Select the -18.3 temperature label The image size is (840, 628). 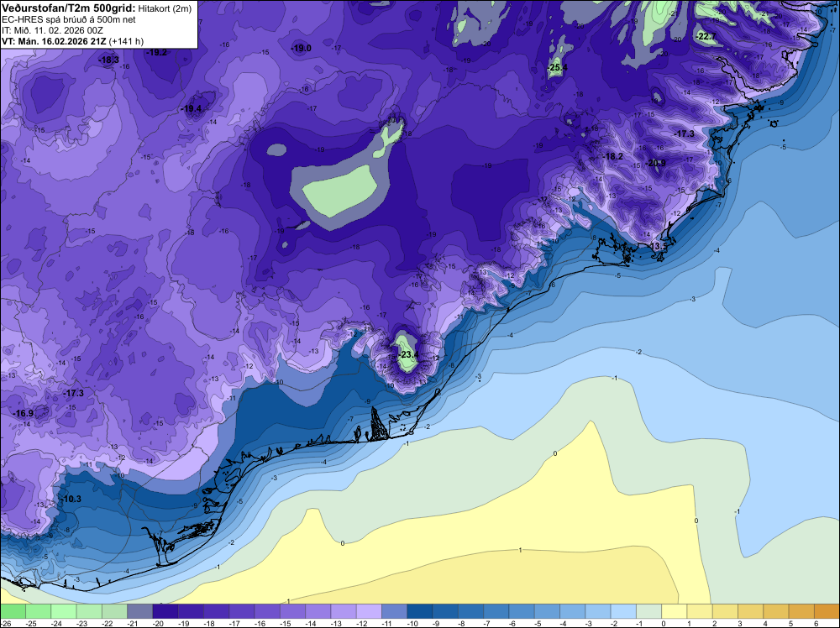click(108, 60)
